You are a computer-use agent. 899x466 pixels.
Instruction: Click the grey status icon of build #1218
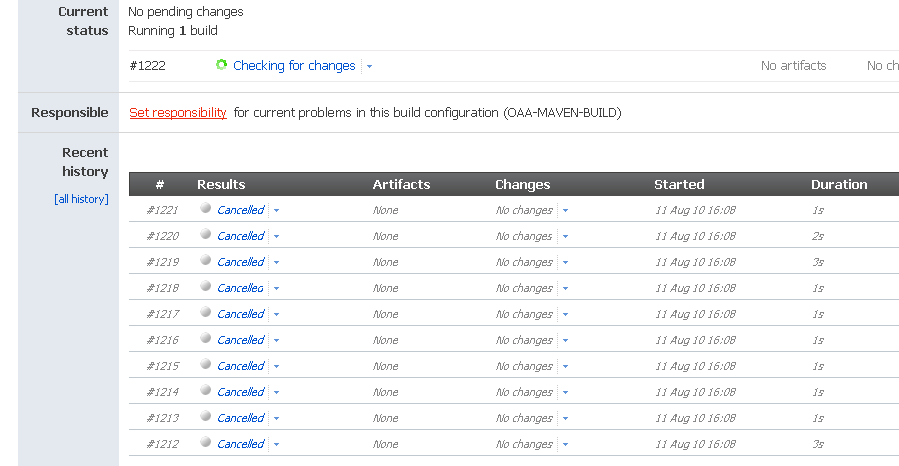(x=205, y=286)
